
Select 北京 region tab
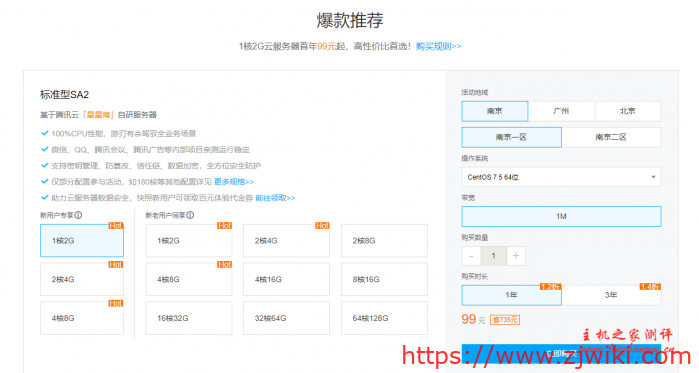(x=628, y=111)
